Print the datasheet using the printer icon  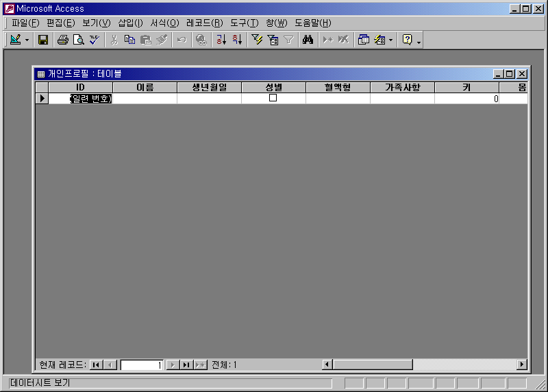(63, 40)
